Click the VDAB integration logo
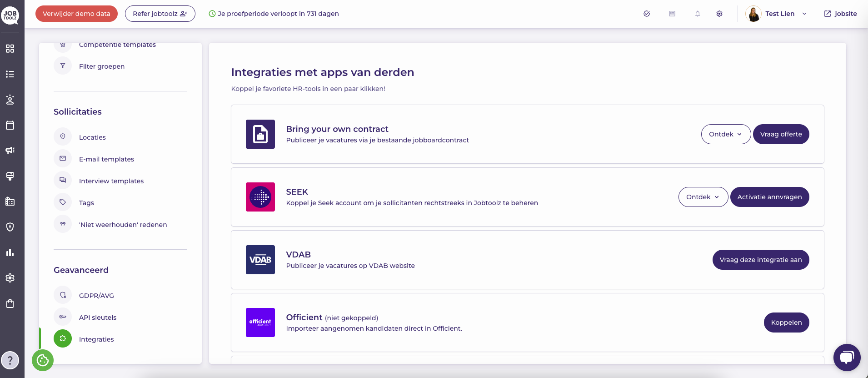868x378 pixels. coord(260,260)
